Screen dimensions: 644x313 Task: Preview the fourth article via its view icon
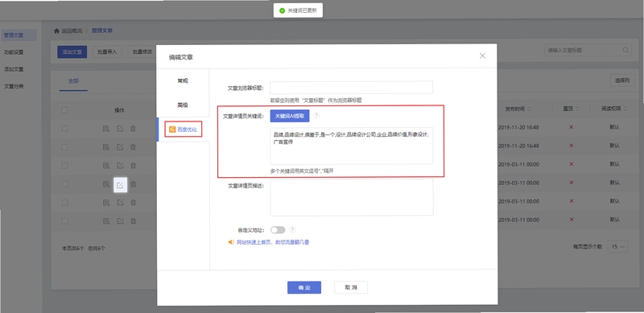(106, 184)
